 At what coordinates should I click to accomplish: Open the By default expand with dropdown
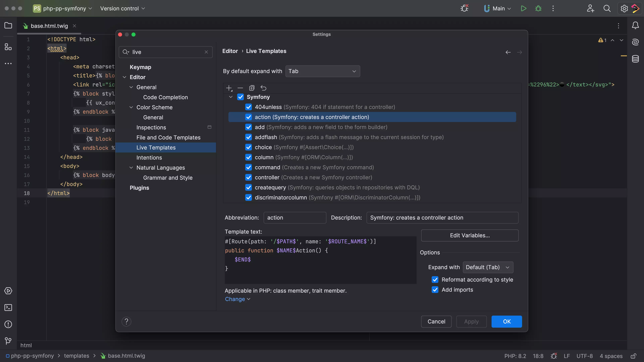pos(323,71)
